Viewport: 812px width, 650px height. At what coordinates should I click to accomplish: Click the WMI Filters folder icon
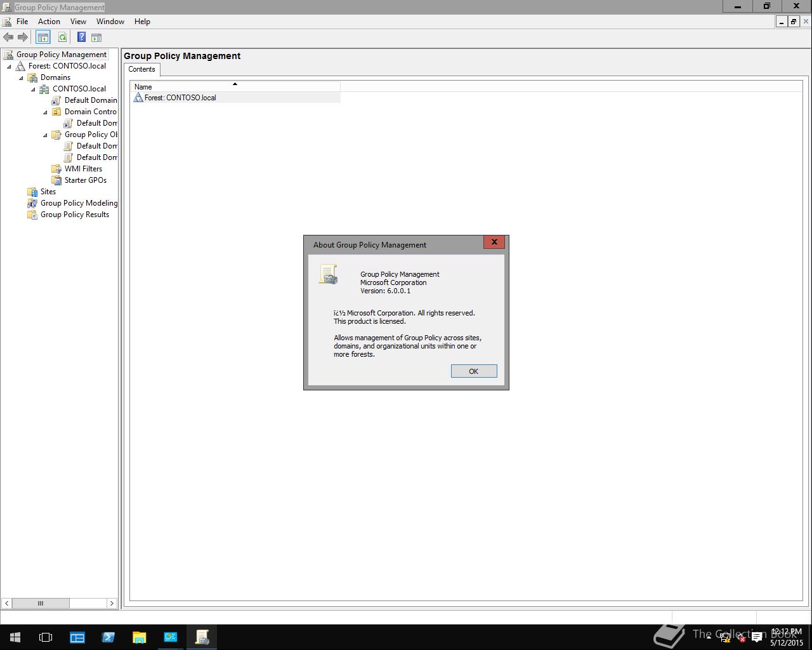(56, 169)
